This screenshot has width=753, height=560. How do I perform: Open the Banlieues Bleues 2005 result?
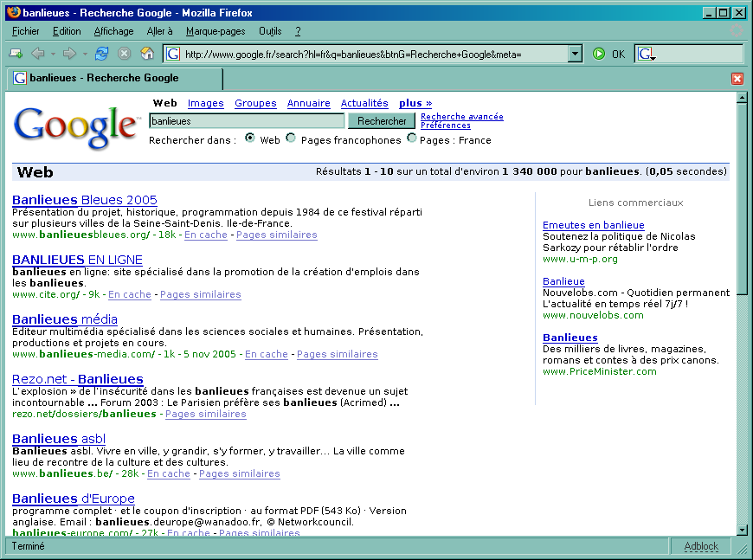tap(85, 200)
